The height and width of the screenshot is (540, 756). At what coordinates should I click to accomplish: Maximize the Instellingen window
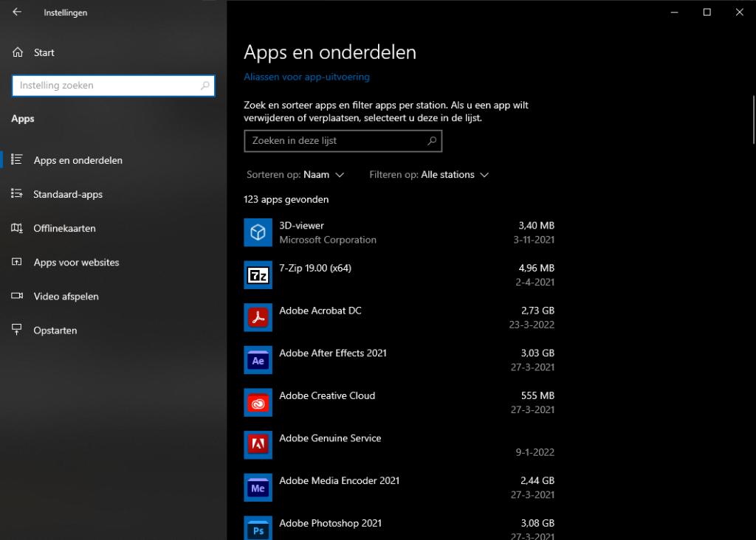(x=707, y=12)
